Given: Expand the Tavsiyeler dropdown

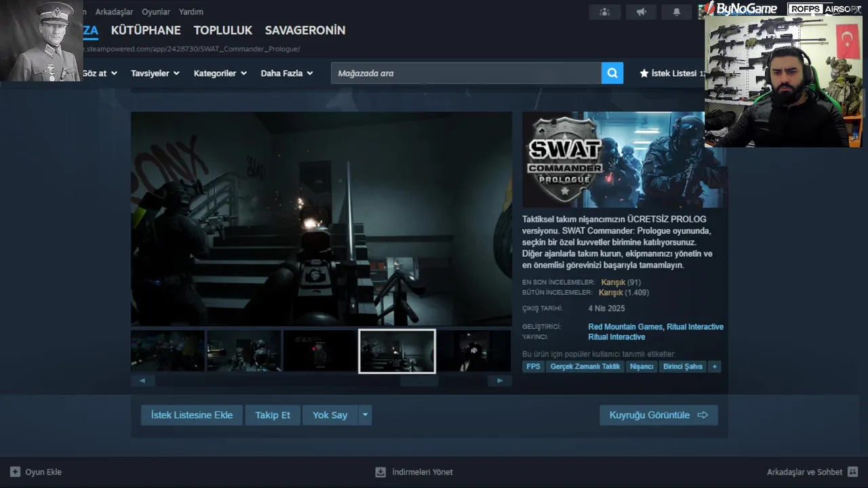Looking at the screenshot, I should [155, 73].
